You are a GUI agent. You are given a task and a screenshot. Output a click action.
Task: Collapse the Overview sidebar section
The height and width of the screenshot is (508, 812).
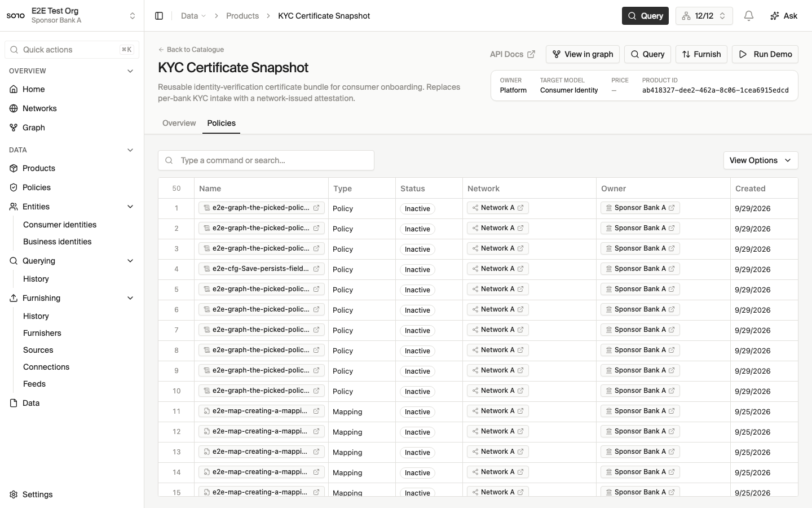pos(130,71)
